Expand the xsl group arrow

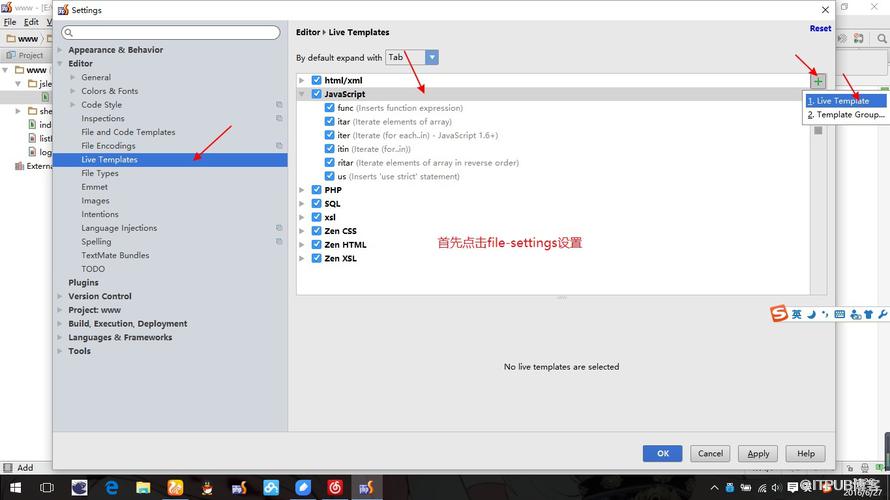[x=302, y=217]
